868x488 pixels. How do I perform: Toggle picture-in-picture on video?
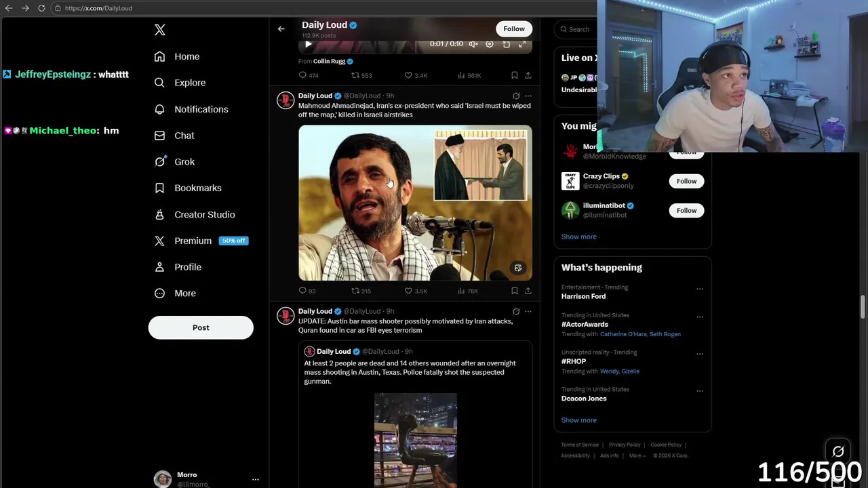pos(506,44)
